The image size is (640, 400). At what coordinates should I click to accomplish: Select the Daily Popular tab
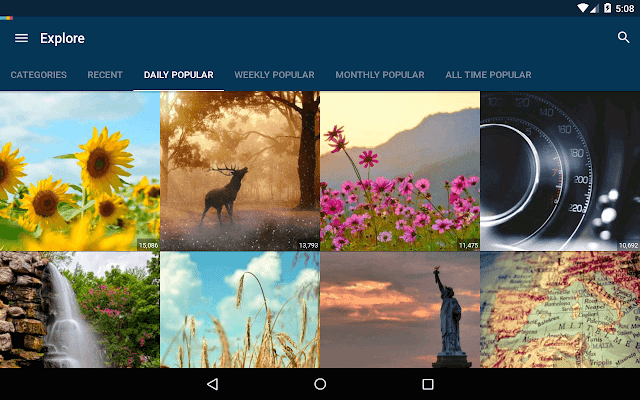click(178, 75)
